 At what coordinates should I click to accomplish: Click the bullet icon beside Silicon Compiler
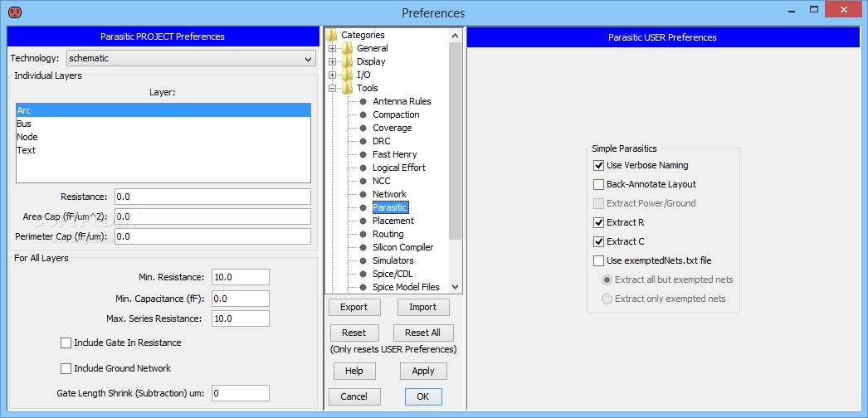pyautogui.click(x=363, y=247)
